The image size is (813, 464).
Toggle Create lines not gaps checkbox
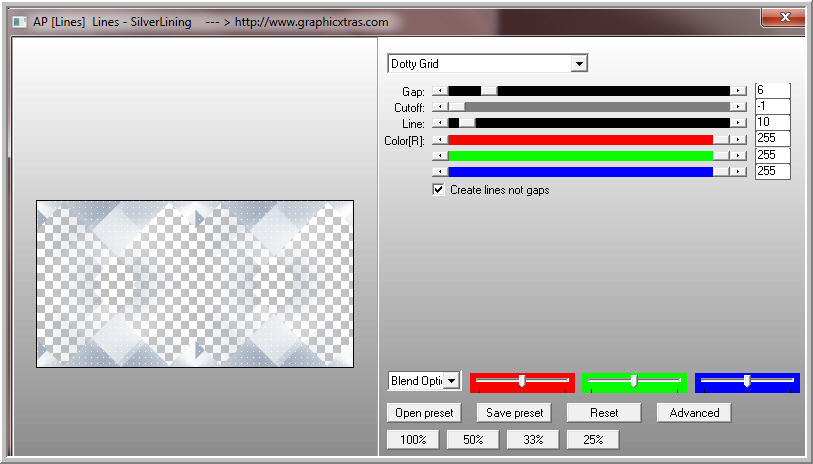coord(439,190)
